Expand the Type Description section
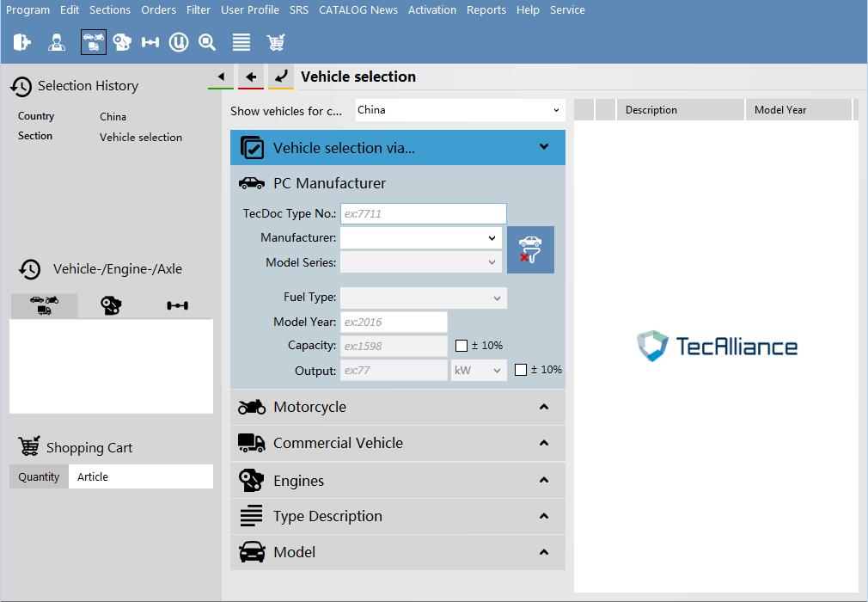 pyautogui.click(x=544, y=516)
